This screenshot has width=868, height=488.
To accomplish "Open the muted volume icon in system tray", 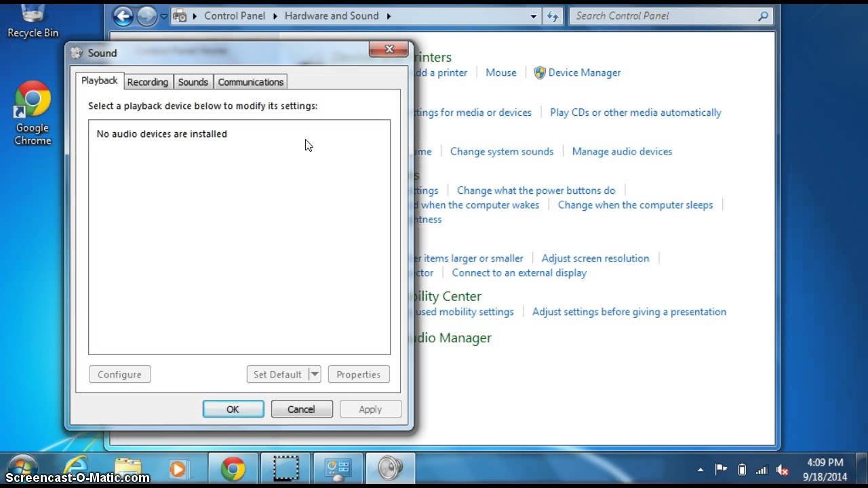I will click(782, 469).
